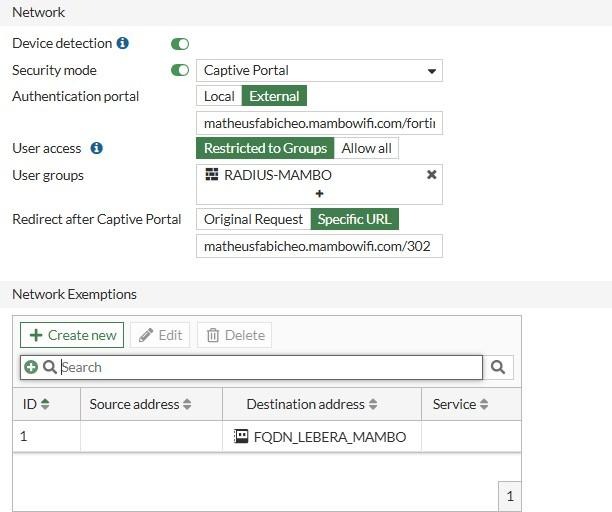Sort by Destination address column
Screen dimensions: 612x512
point(373,404)
